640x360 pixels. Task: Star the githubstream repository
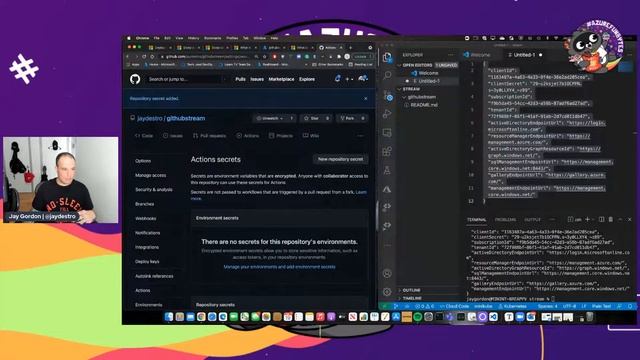click(x=316, y=118)
